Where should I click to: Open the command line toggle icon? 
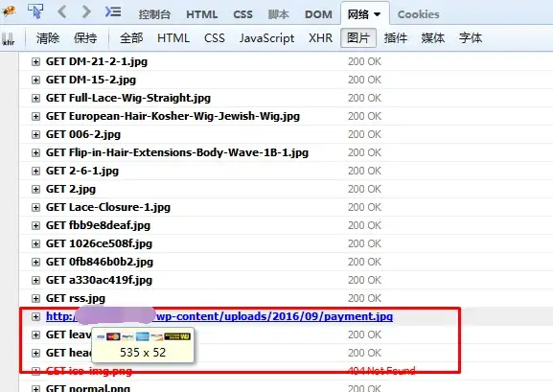[113, 12]
